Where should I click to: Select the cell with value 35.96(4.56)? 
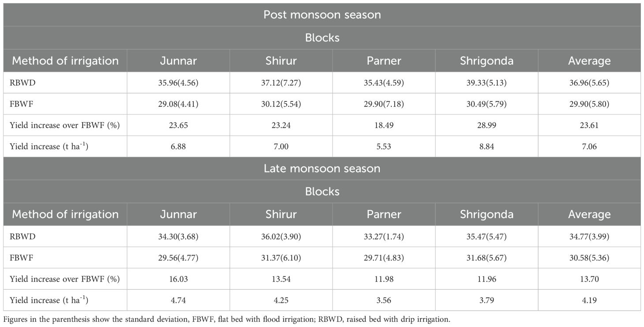(x=178, y=83)
